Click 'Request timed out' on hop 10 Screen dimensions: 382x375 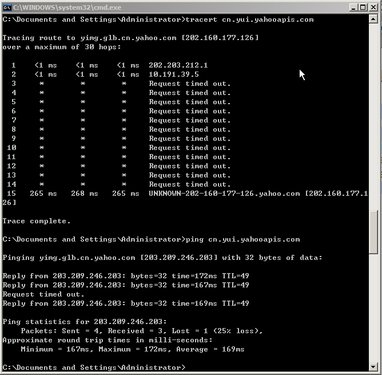190,148
